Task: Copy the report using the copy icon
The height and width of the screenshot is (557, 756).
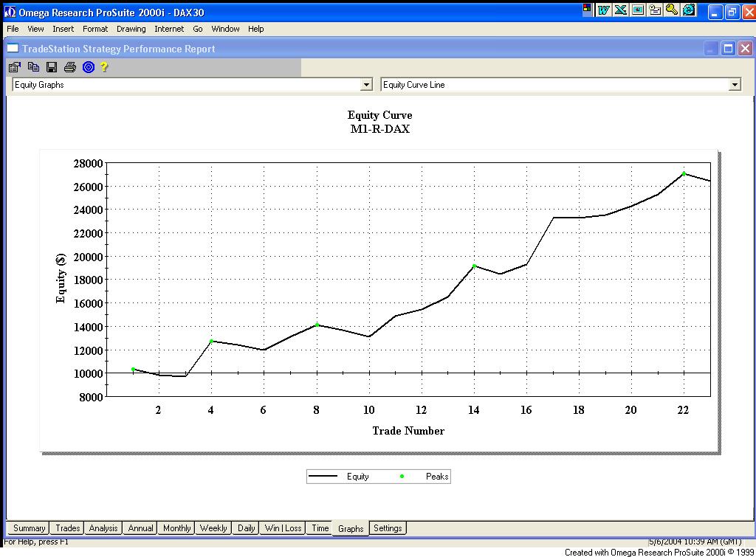Action: tap(33, 67)
